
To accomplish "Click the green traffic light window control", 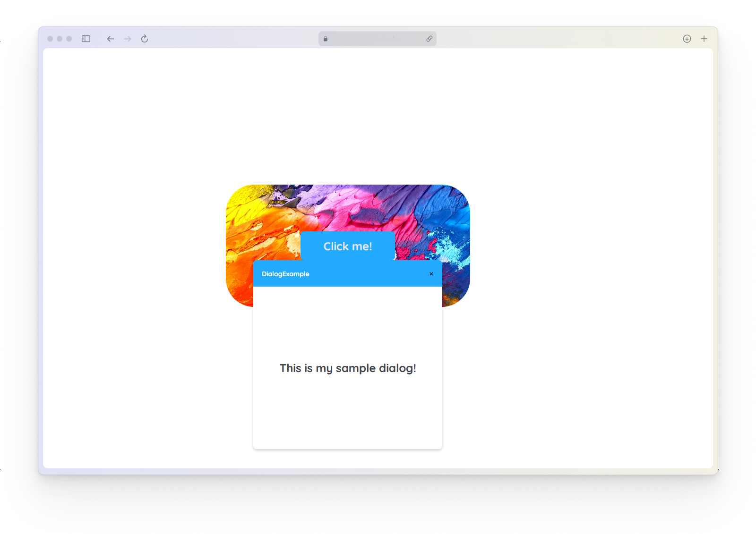I will tap(68, 39).
